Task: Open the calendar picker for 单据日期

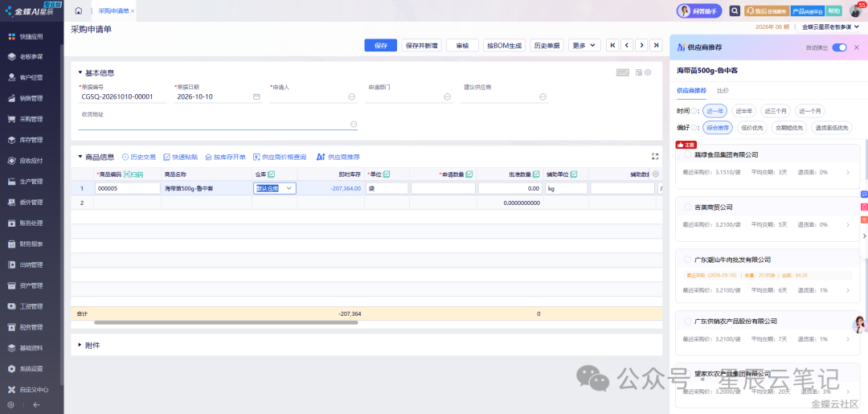Action: [x=256, y=96]
